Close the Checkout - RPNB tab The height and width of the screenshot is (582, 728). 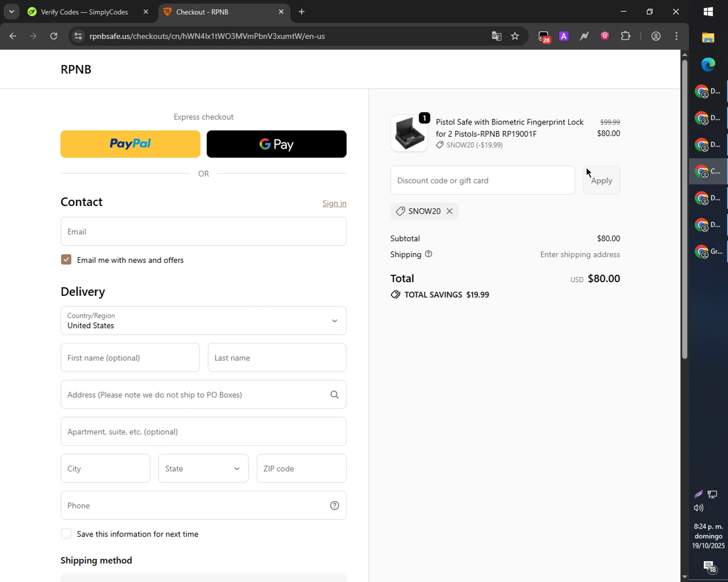pos(281,12)
